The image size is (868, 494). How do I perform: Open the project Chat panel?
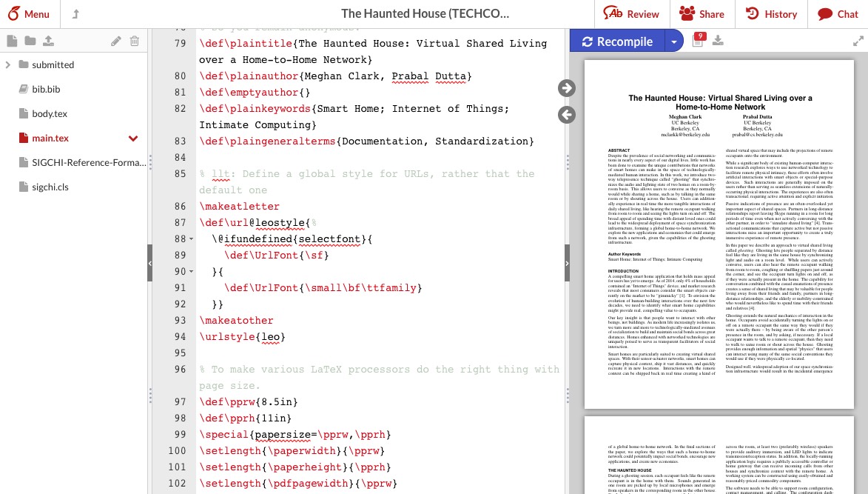[837, 13]
